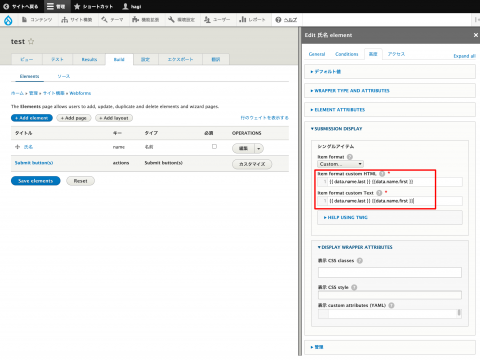Click the Expand all link
This screenshot has height=360, width=480.
[464, 56]
